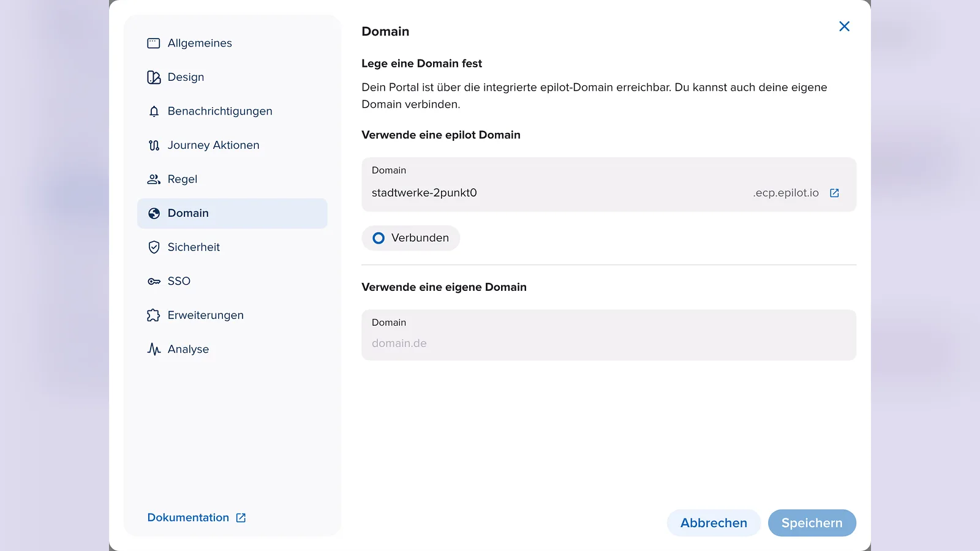Click the Sicherheit shield icon
Screen dimensions: 980x551
154,247
